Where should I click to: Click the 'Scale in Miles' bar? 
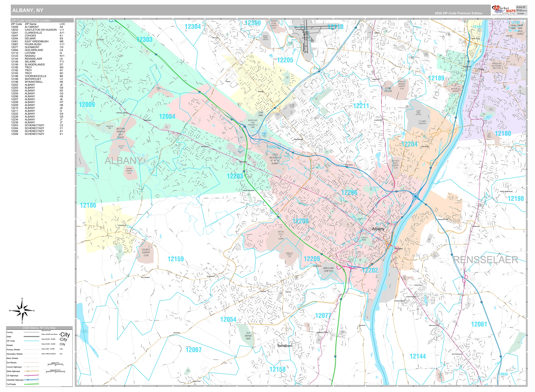tap(55, 364)
